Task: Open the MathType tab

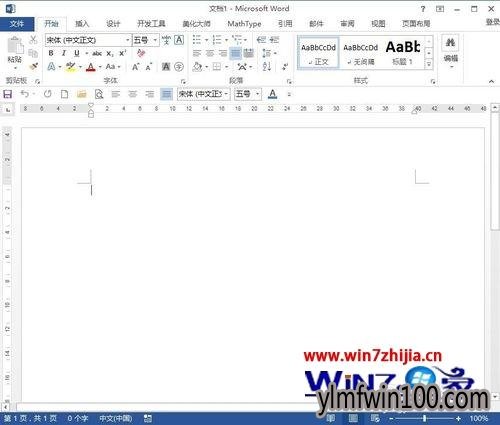Action: 244,24
